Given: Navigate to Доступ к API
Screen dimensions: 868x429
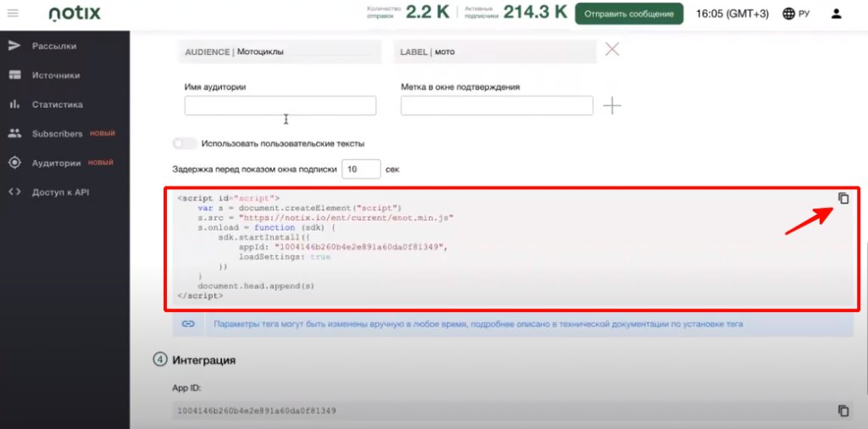Looking at the screenshot, I should click(60, 192).
